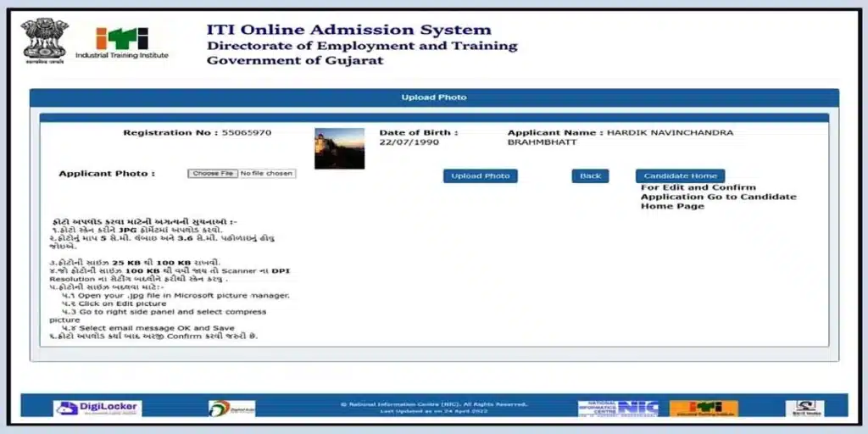Image resolution: width=868 pixels, height=434 pixels.
Task: Open Candidate Home page button
Action: pyautogui.click(x=680, y=176)
